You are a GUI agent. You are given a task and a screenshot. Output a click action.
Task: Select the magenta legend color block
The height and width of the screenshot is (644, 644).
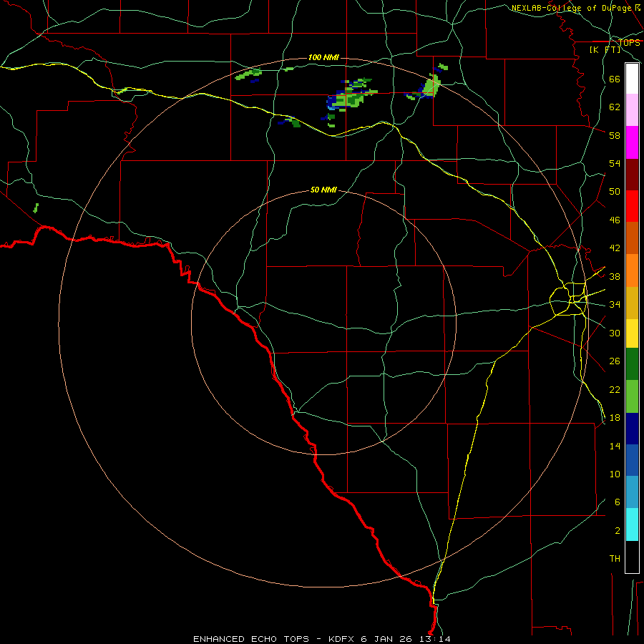(x=632, y=142)
